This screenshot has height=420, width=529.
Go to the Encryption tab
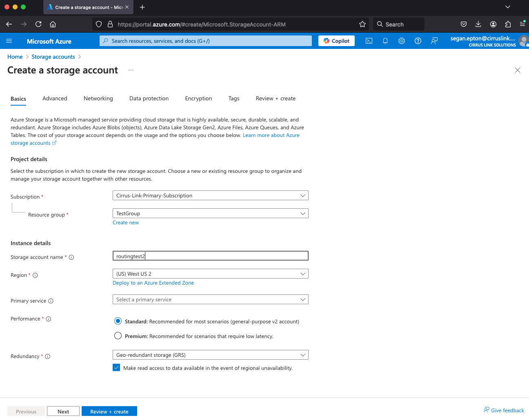(198, 99)
